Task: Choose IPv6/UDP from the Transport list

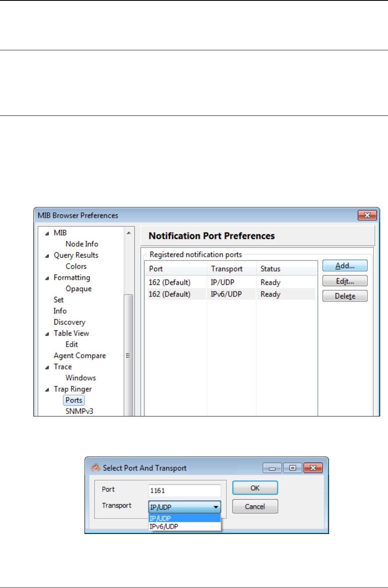Action: pos(185,527)
